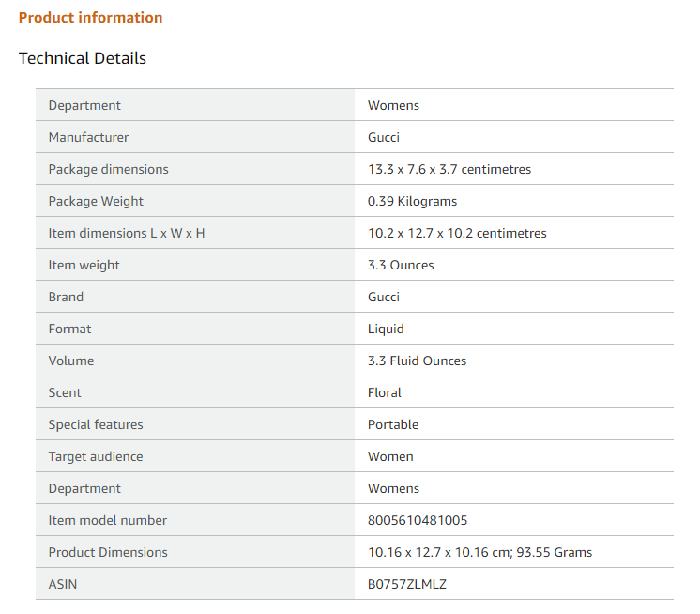
Task: Click "Women" in the Target audience row
Action: pos(390,457)
